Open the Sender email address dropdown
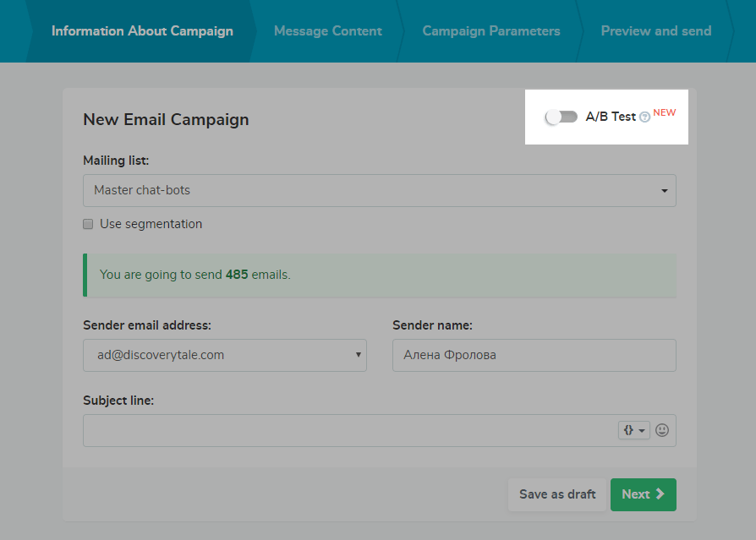756x540 pixels. click(x=224, y=355)
